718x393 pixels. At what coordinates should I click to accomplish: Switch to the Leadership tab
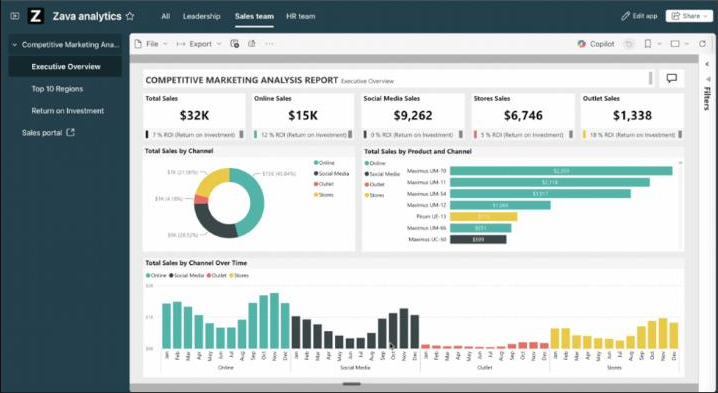tap(201, 16)
